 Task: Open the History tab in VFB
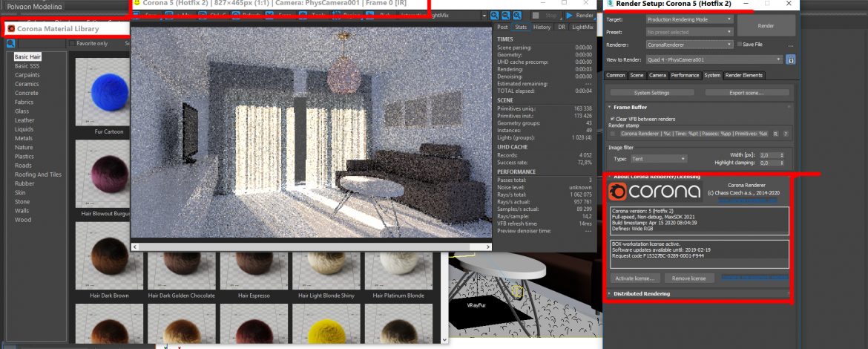pos(542,27)
